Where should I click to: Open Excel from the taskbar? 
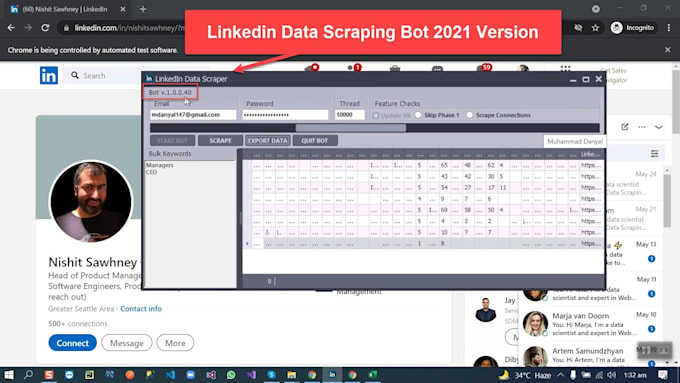pos(373,375)
